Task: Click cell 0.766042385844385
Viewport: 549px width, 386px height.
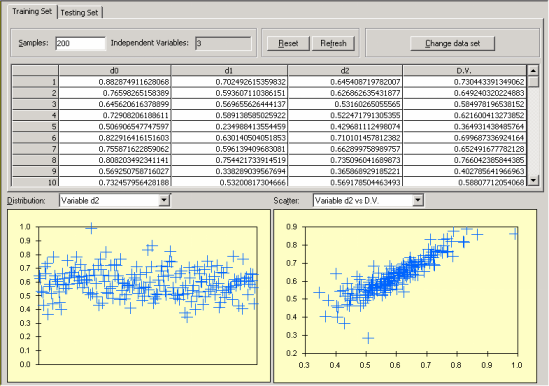Action: click(464, 160)
